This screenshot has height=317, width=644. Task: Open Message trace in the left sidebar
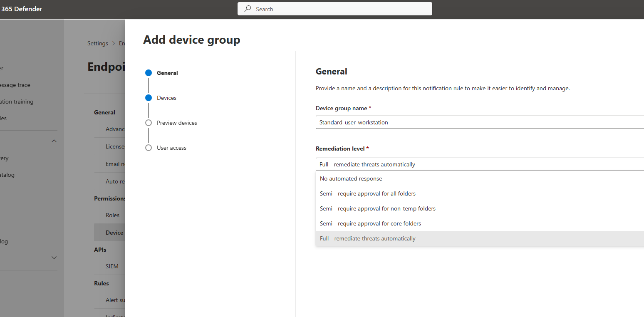pyautogui.click(x=15, y=85)
